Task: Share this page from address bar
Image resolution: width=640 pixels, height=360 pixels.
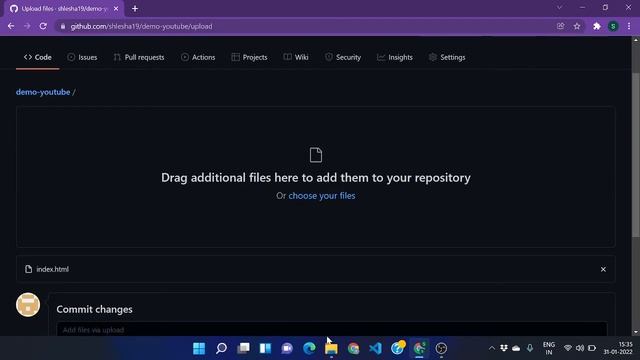Action: [560, 26]
